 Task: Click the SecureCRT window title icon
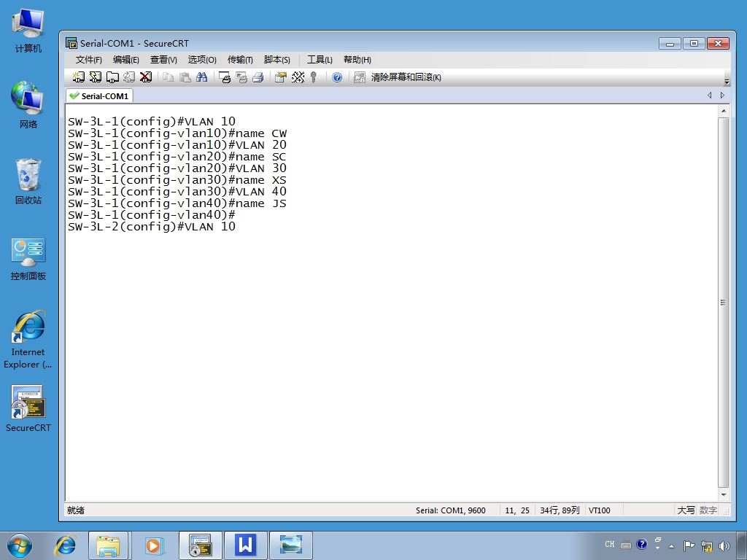point(71,43)
